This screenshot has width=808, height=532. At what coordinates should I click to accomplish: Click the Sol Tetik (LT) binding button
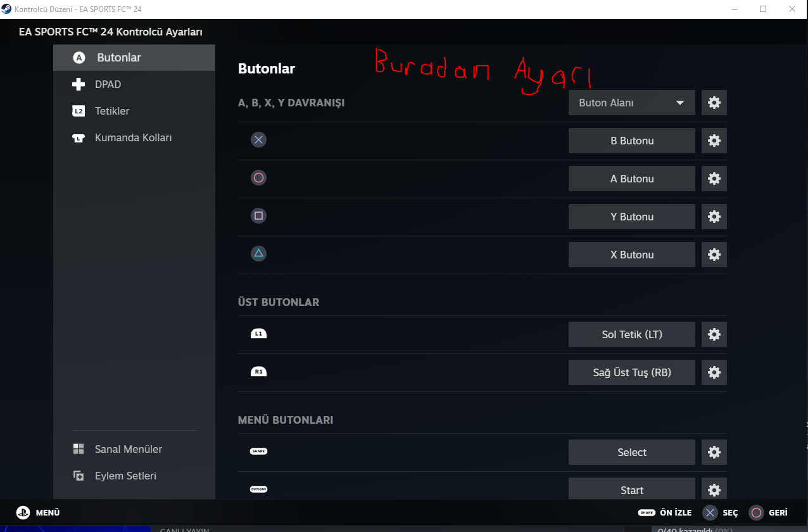(632, 334)
